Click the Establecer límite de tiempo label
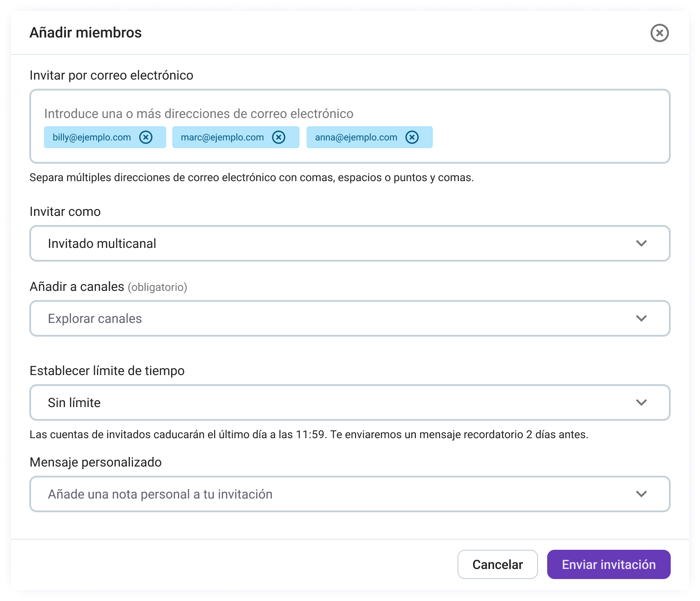The width and height of the screenshot is (700, 601). click(x=107, y=370)
